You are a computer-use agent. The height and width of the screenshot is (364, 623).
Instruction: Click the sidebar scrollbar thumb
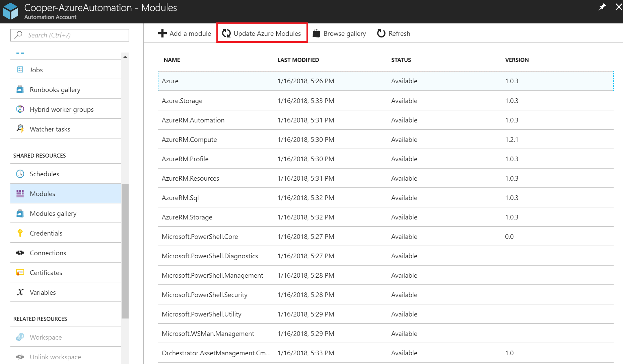[x=125, y=251]
